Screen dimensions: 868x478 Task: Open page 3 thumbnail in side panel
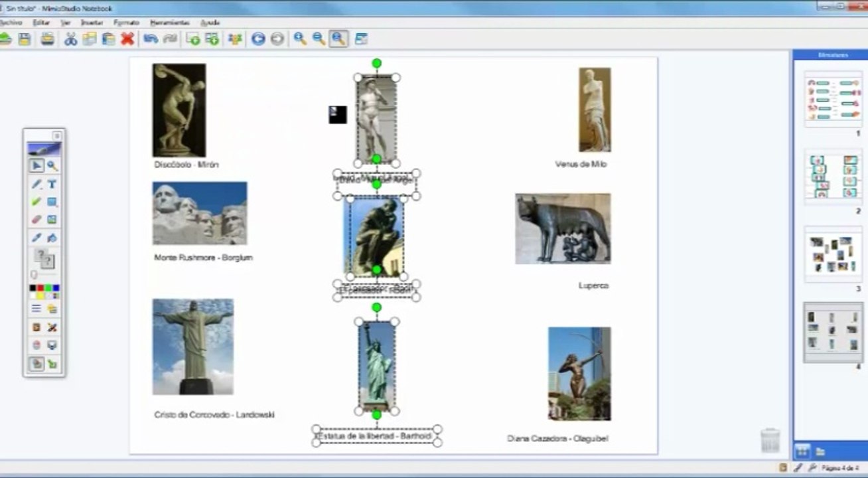point(833,254)
